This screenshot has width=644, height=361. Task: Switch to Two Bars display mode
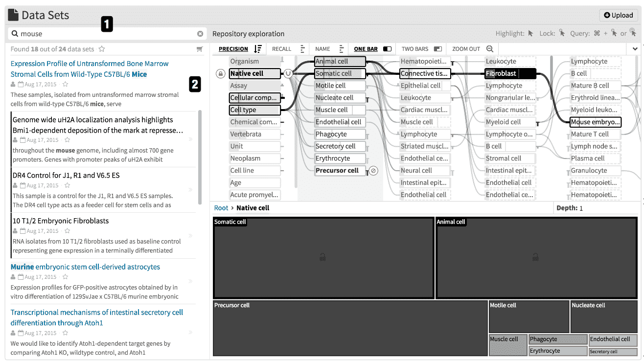[421, 49]
